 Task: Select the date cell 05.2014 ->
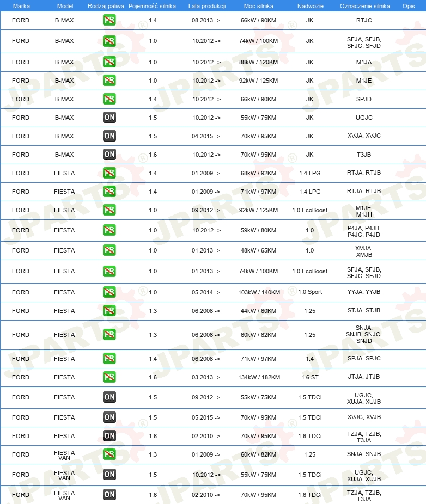[x=206, y=292]
